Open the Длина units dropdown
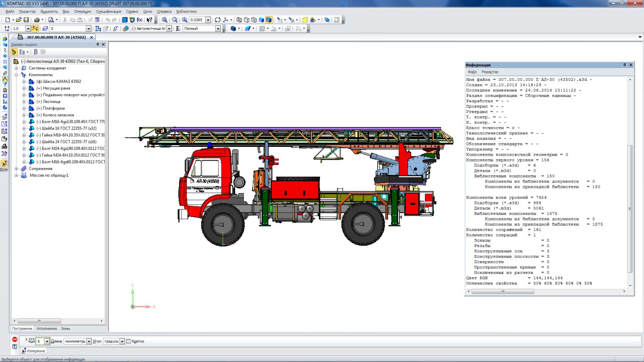 (x=89, y=341)
